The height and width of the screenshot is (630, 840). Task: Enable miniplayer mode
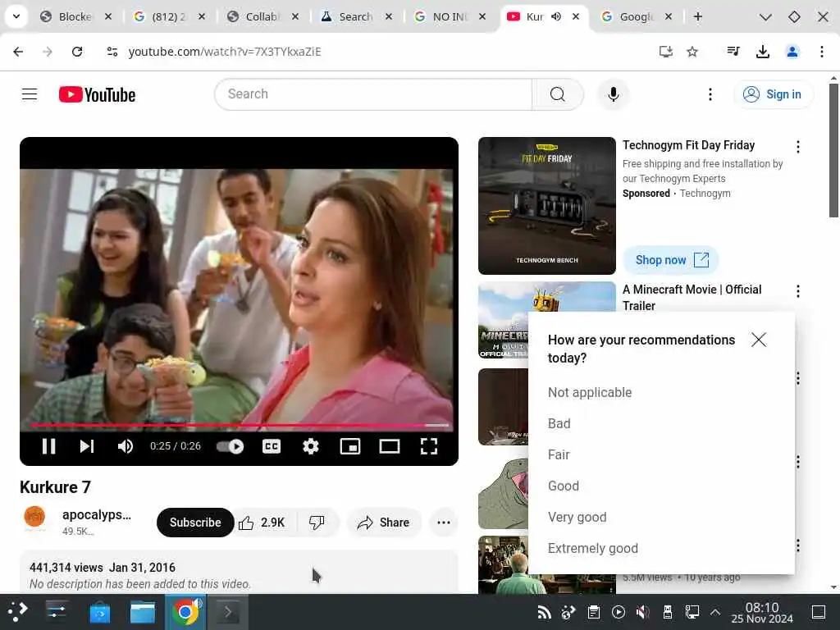pos(350,446)
